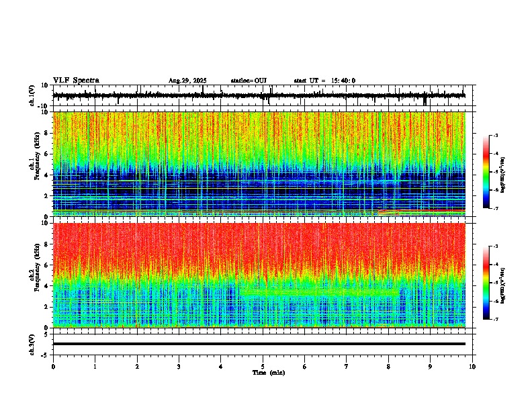Click the time axis tick label "3"
This screenshot has width=532, height=411.
[x=179, y=367]
